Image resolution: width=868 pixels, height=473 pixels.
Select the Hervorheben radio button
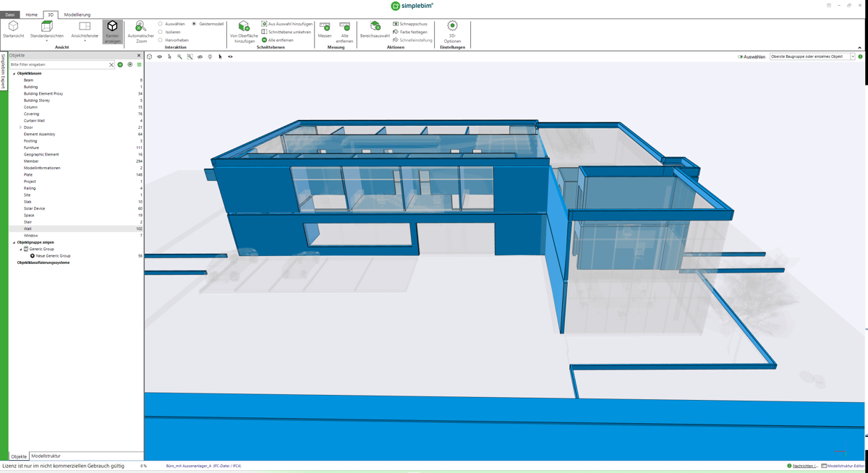tap(161, 41)
